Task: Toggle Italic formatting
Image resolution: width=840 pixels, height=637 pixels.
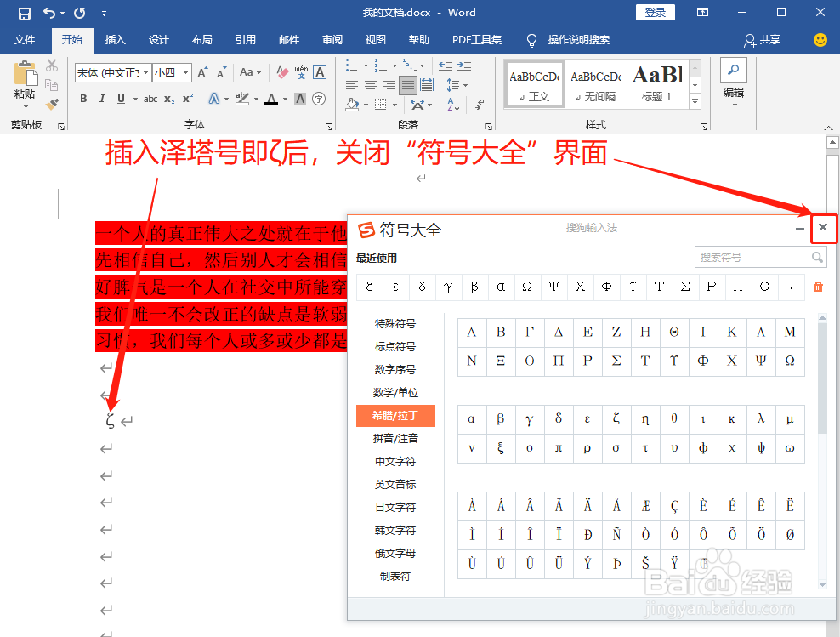Action: (x=102, y=99)
